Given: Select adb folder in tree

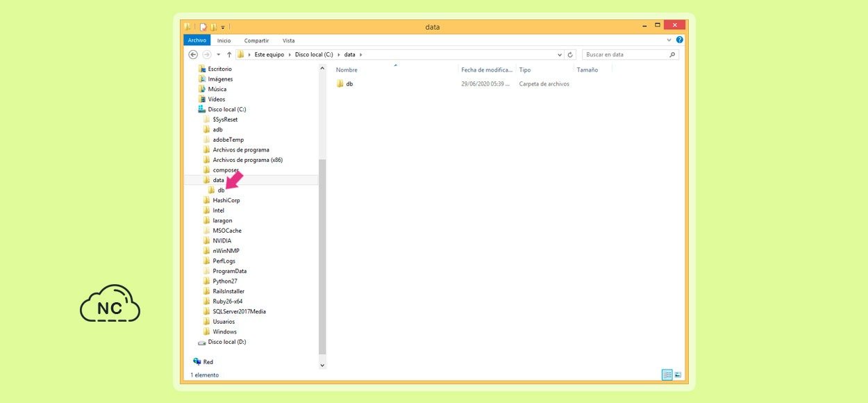Looking at the screenshot, I should 217,129.
